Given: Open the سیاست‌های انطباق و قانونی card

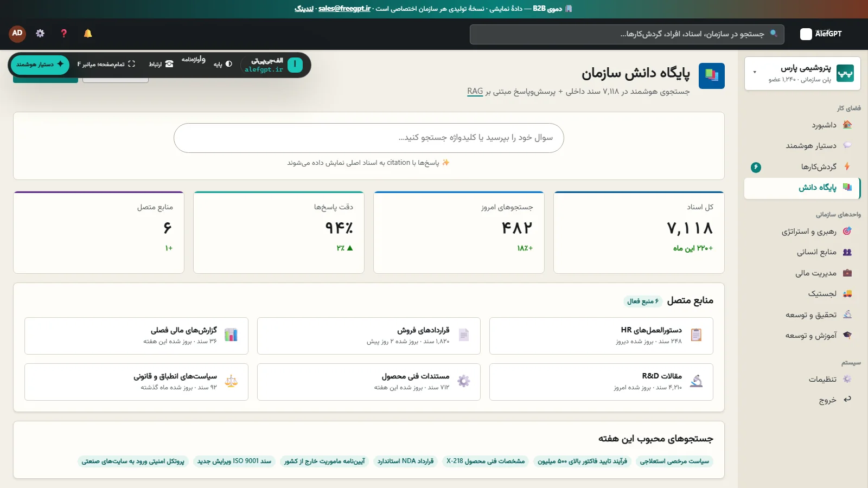Looking at the screenshot, I should pyautogui.click(x=136, y=382).
